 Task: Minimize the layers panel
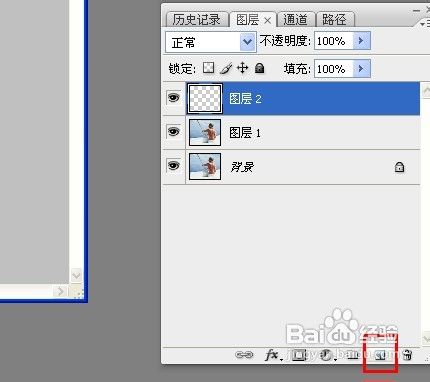point(416,11)
